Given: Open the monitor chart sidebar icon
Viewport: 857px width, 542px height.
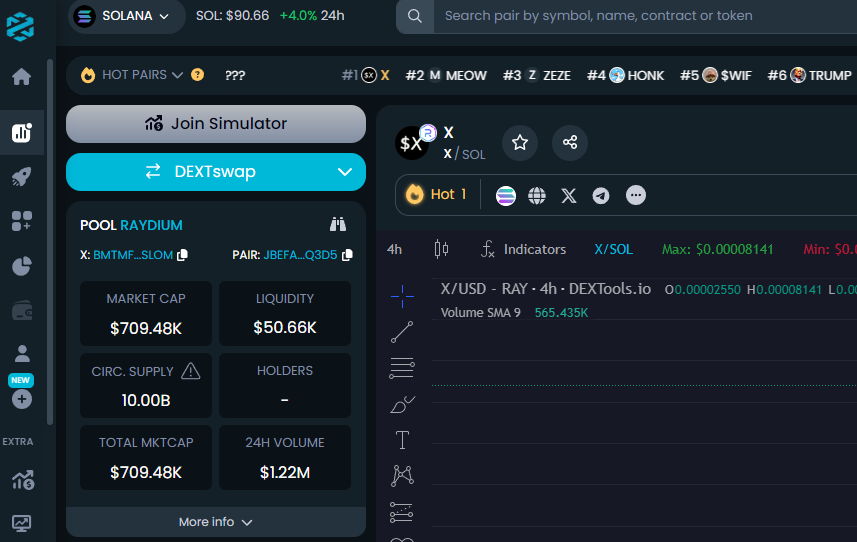Looking at the screenshot, I should pyautogui.click(x=22, y=523).
